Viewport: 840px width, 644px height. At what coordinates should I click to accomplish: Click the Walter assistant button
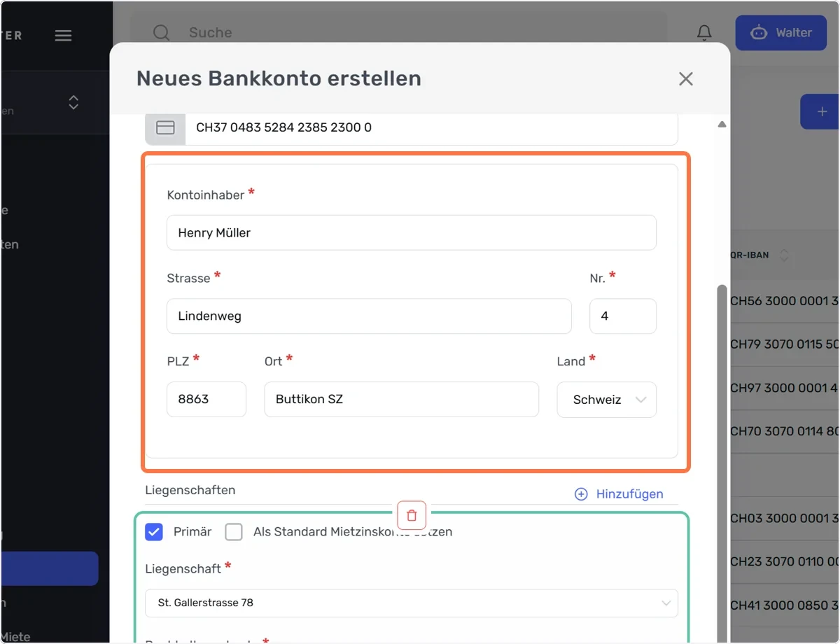pyautogui.click(x=781, y=33)
